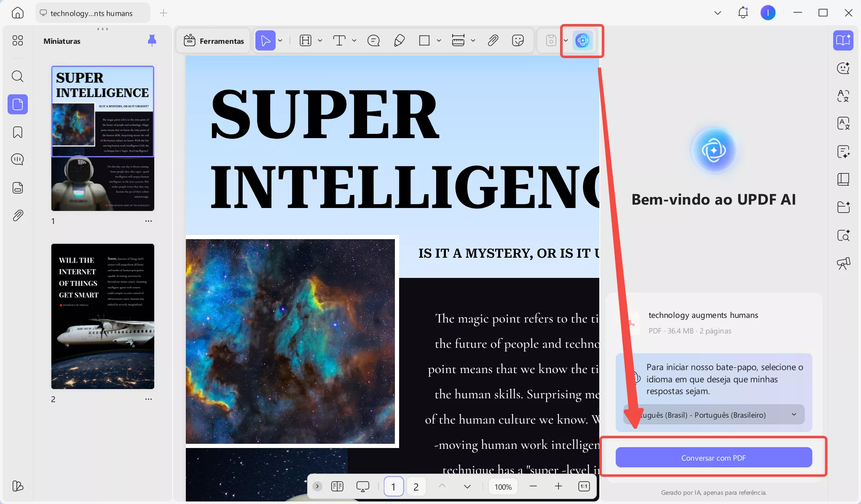This screenshot has width=861, height=504.
Task: Toggle the actual size 1:1 view
Action: (x=584, y=487)
